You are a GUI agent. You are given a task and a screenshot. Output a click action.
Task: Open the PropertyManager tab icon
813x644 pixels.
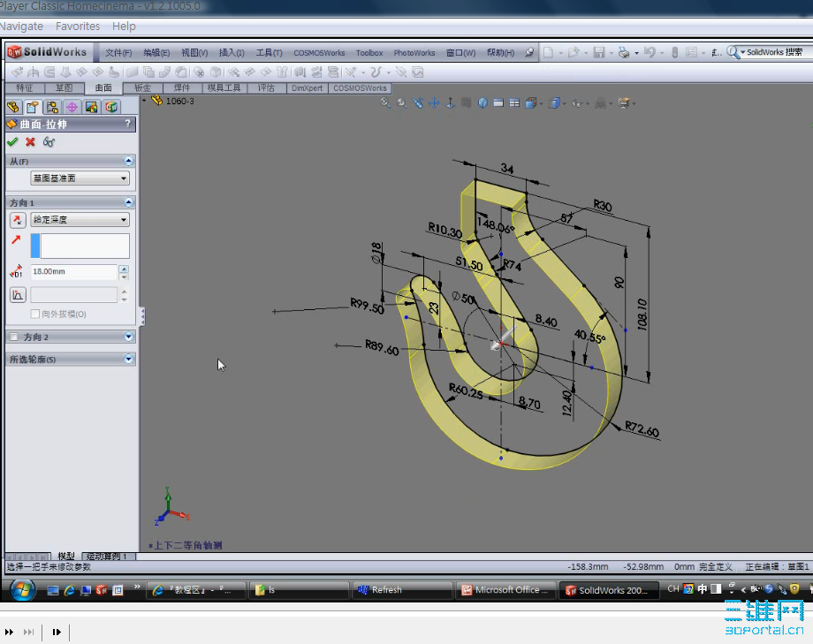pyautogui.click(x=32, y=108)
